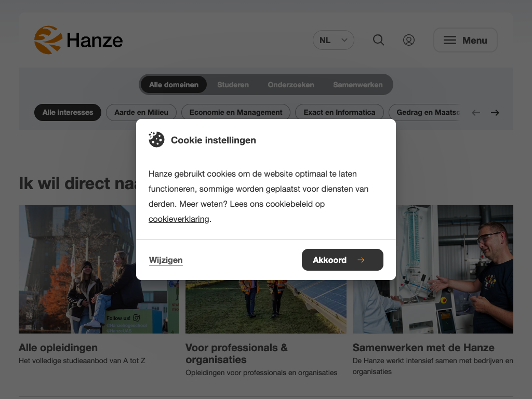Expand the NL language dropdown
Viewport: 532px width, 399px height.
pyautogui.click(x=334, y=40)
